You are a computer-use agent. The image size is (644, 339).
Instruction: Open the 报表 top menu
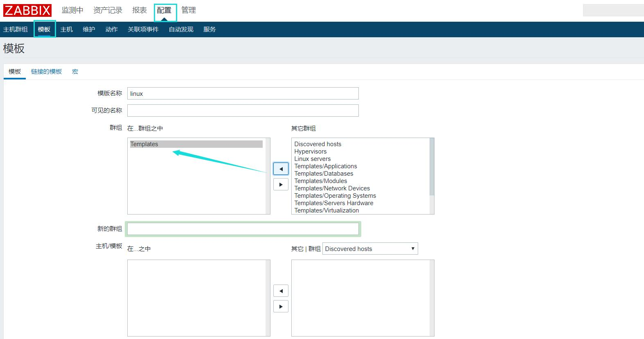click(140, 10)
